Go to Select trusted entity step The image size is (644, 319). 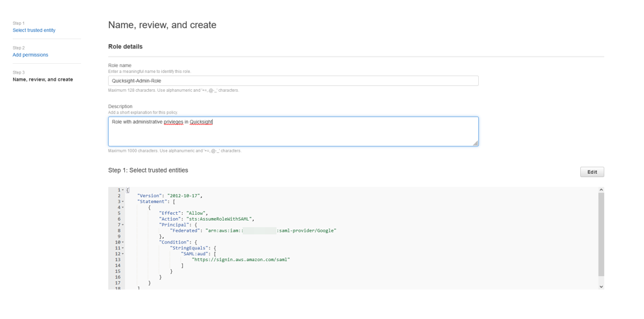(34, 31)
